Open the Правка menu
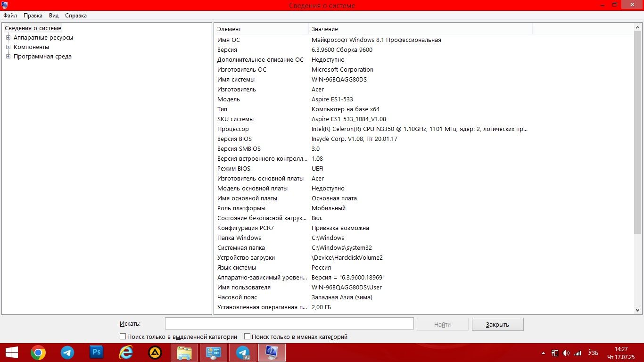The height and width of the screenshot is (362, 644). (x=33, y=16)
